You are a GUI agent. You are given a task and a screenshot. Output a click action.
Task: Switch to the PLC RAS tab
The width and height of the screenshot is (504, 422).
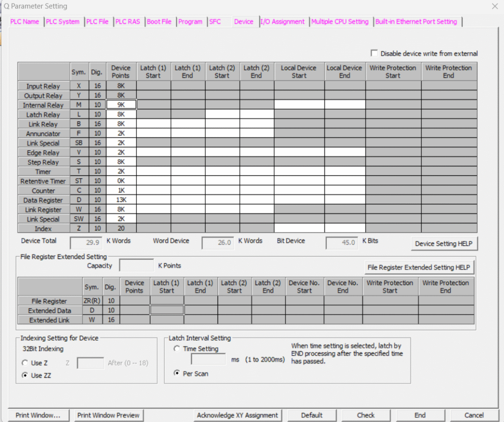click(128, 22)
